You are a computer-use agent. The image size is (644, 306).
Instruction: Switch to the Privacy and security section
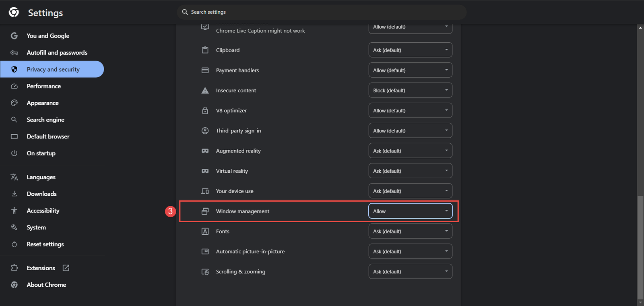pyautogui.click(x=53, y=69)
